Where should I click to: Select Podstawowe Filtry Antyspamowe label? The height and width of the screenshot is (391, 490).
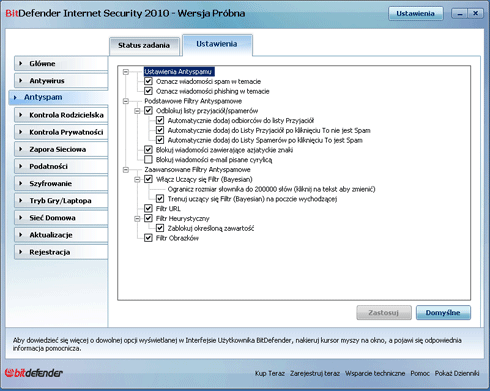coord(193,101)
